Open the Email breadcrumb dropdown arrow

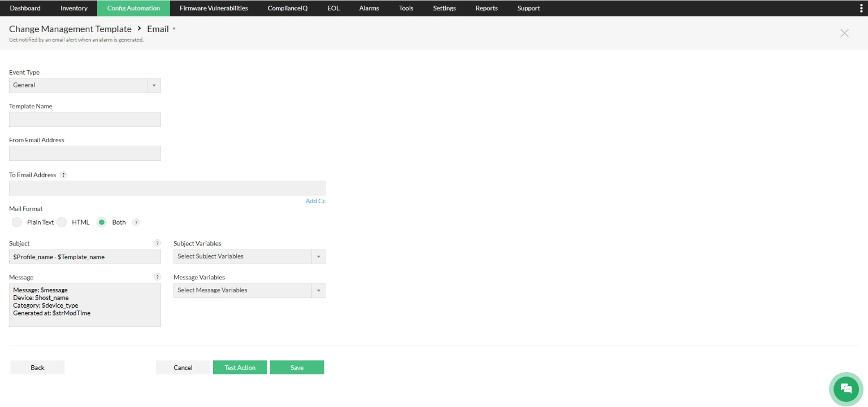[x=174, y=29]
